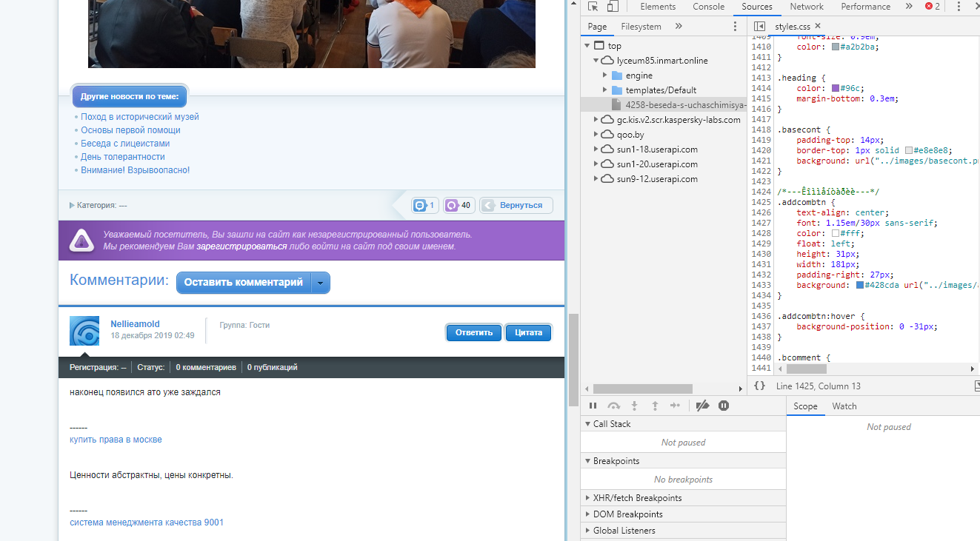This screenshot has height=541, width=980.
Task: Open the #96c color swatch picker
Action: click(836, 88)
